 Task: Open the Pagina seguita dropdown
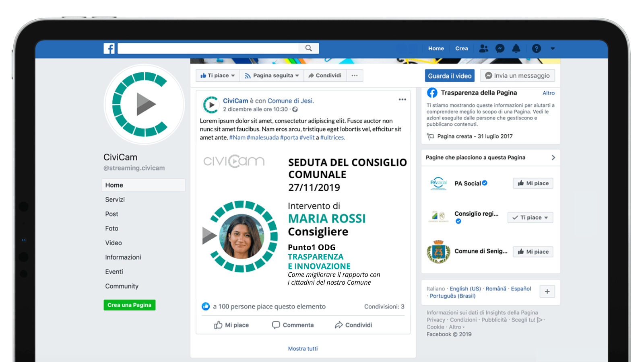272,76
